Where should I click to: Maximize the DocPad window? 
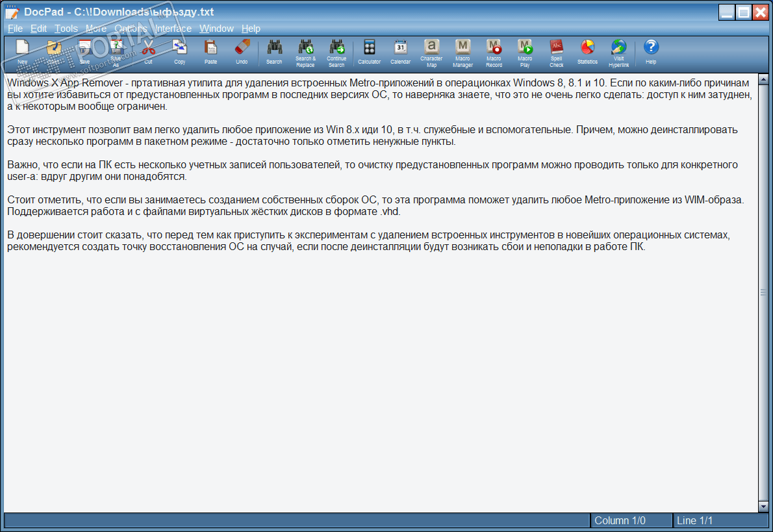point(744,12)
